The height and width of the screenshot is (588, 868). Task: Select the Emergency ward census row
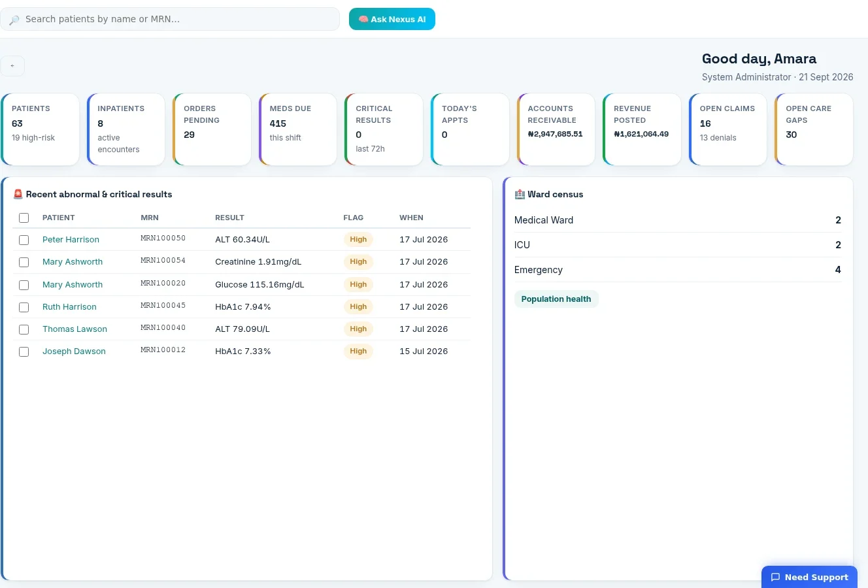[678, 270]
